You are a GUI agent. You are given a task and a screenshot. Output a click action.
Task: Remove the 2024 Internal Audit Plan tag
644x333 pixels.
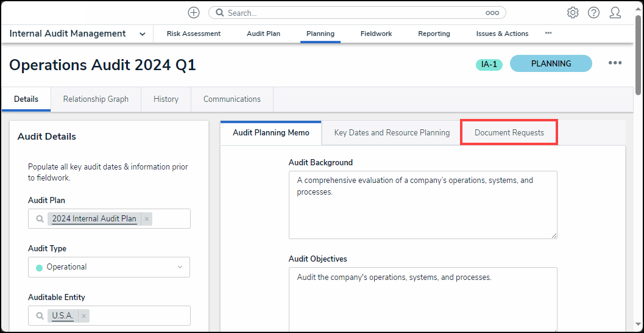tap(147, 219)
